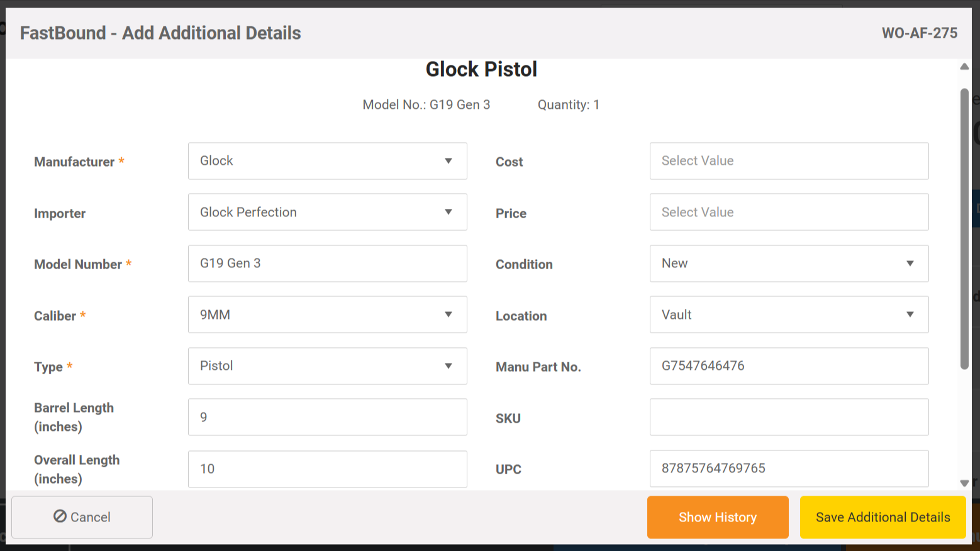Image resolution: width=980 pixels, height=551 pixels.
Task: Click the WO-AF-275 work order label
Action: tap(919, 33)
